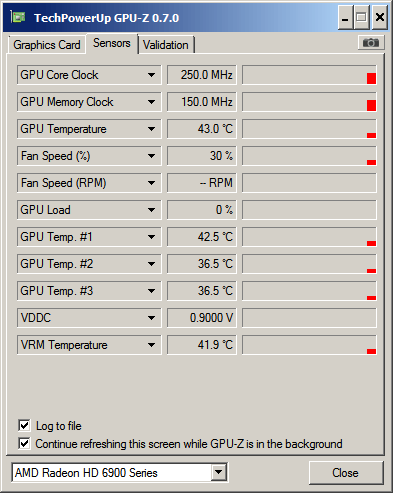The width and height of the screenshot is (393, 493).
Task: Click the GPU Load history graph
Action: tap(309, 210)
